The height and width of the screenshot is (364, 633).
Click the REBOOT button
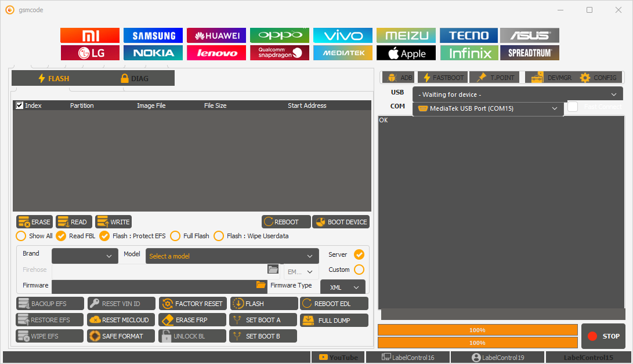[286, 222]
